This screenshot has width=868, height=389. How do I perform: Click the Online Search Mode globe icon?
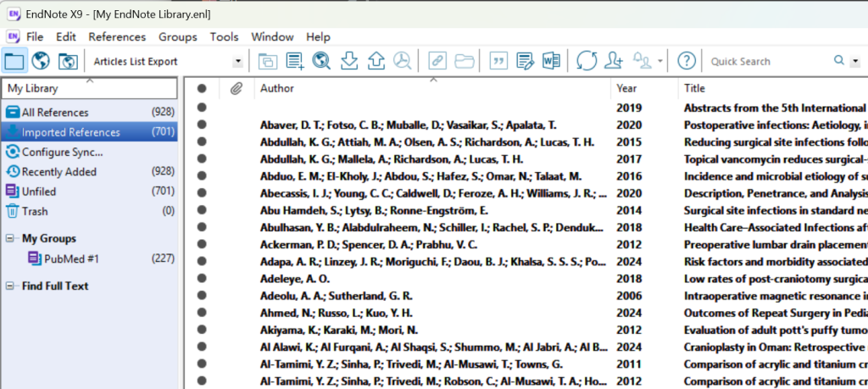tap(41, 61)
